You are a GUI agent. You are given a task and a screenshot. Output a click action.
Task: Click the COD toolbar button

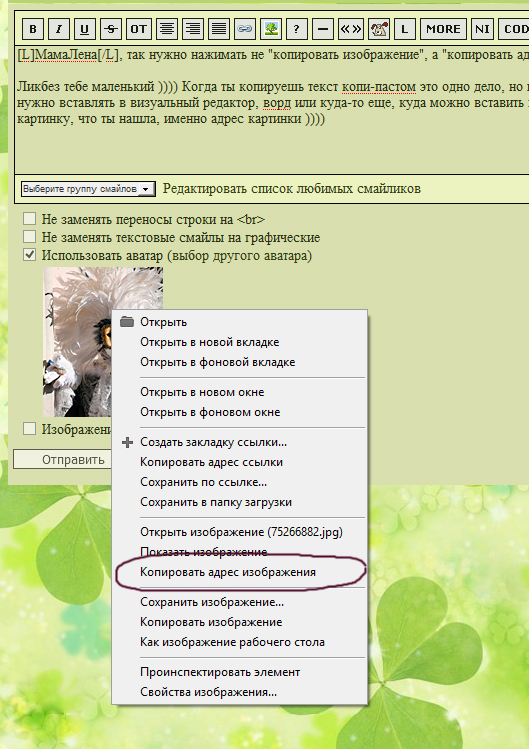pyautogui.click(x=514, y=29)
